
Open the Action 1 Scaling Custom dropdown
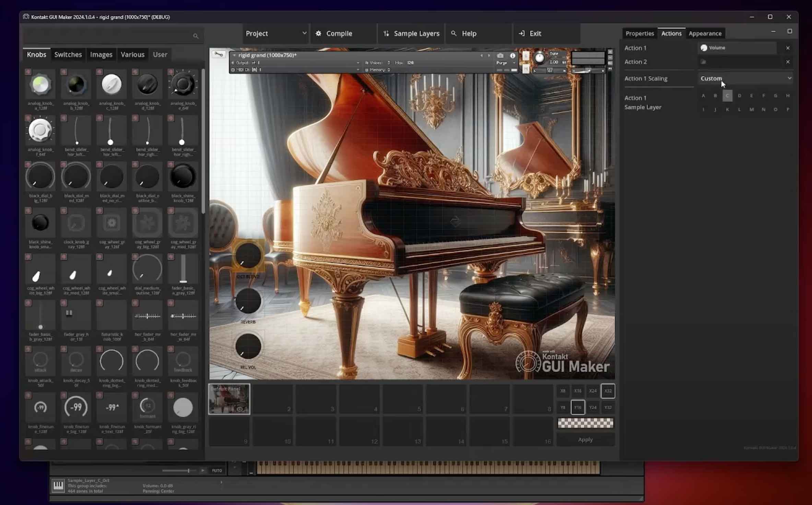pyautogui.click(x=746, y=79)
